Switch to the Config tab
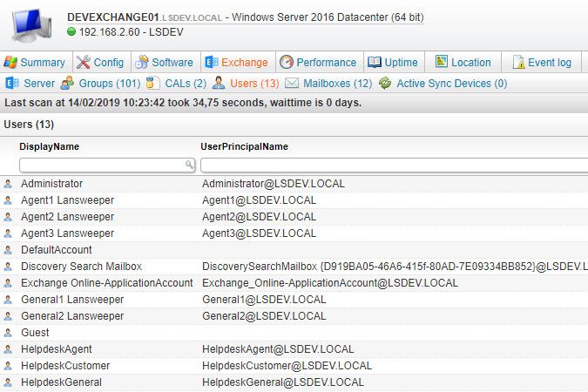 coord(100,63)
